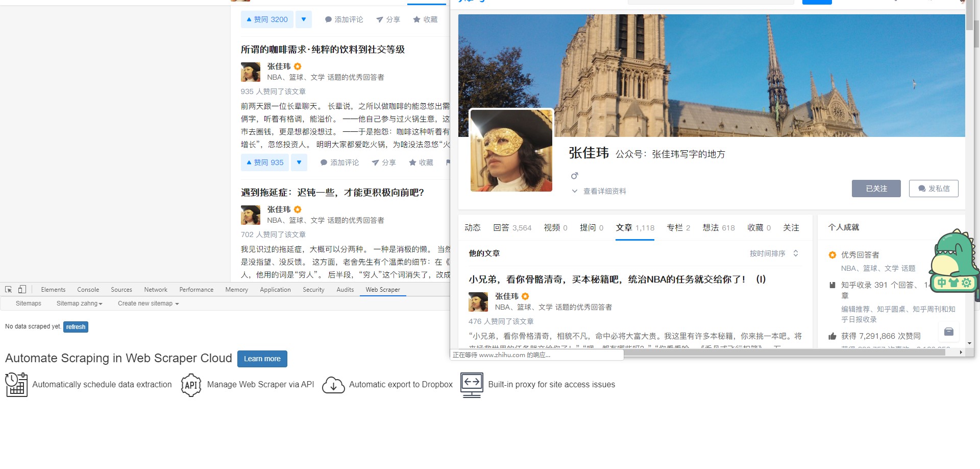
Task: Click 分享 in the 赞同 935 row
Action: pyautogui.click(x=384, y=162)
